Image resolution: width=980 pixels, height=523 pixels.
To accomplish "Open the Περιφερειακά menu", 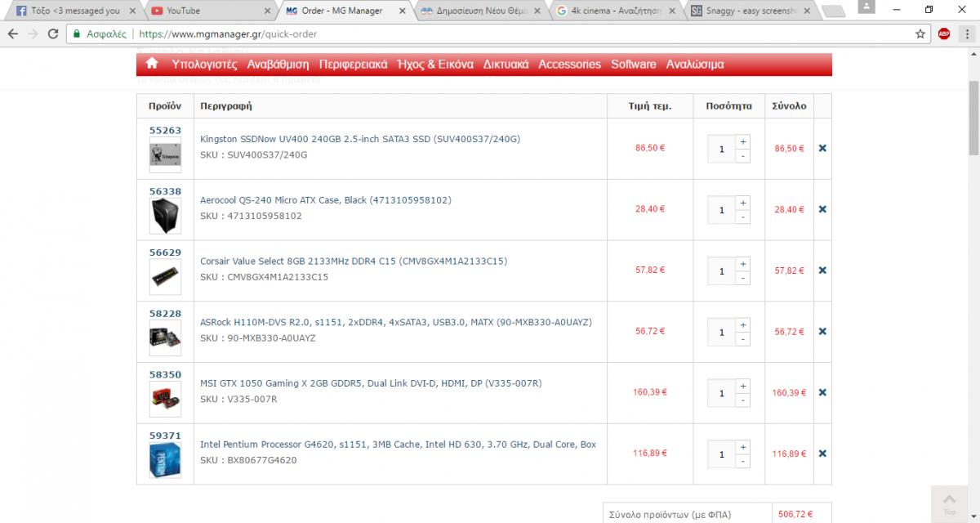I will pos(353,65).
